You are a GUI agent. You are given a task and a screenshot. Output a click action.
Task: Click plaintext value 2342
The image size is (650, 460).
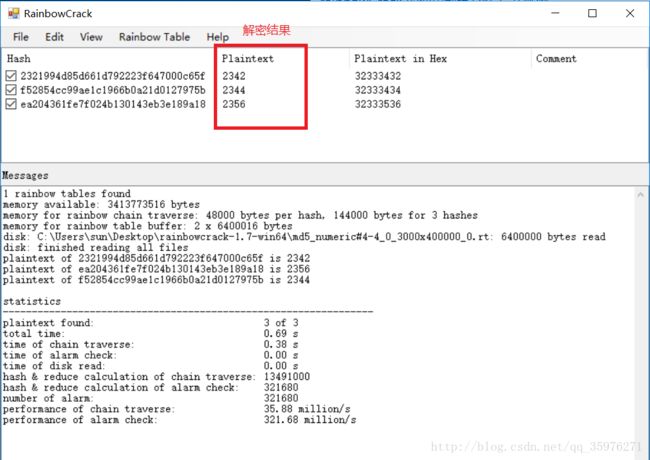pos(234,76)
